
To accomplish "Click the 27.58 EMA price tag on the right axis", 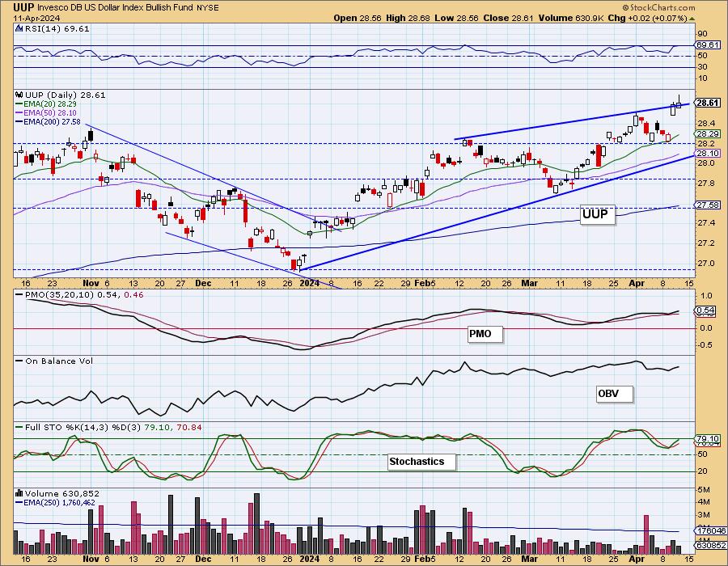I will pyautogui.click(x=708, y=205).
